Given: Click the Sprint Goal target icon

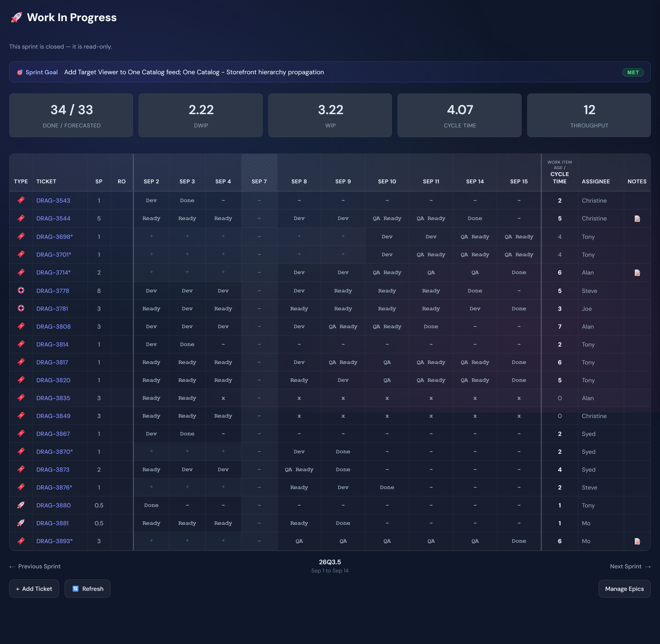Looking at the screenshot, I should point(20,72).
